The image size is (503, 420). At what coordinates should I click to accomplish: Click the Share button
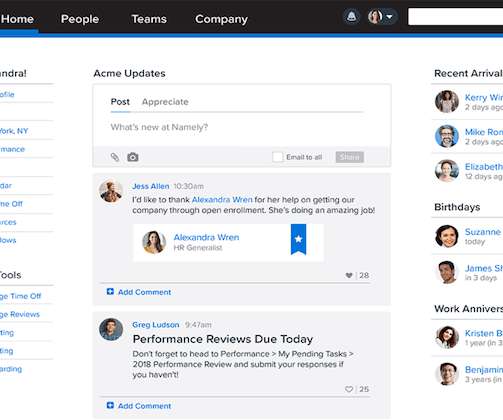coord(350,157)
